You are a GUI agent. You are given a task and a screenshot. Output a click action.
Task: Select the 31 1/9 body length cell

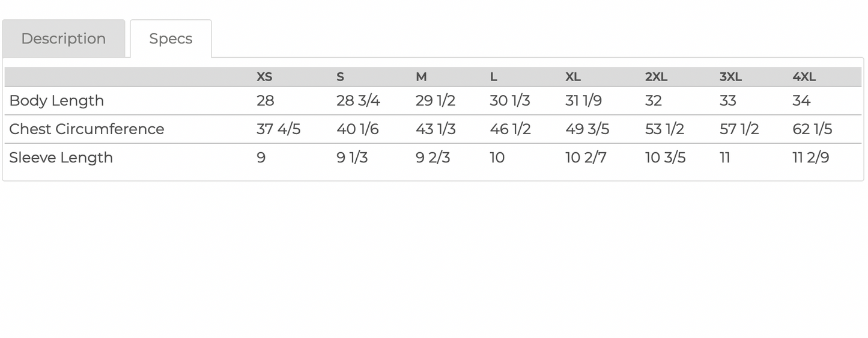pyautogui.click(x=583, y=100)
